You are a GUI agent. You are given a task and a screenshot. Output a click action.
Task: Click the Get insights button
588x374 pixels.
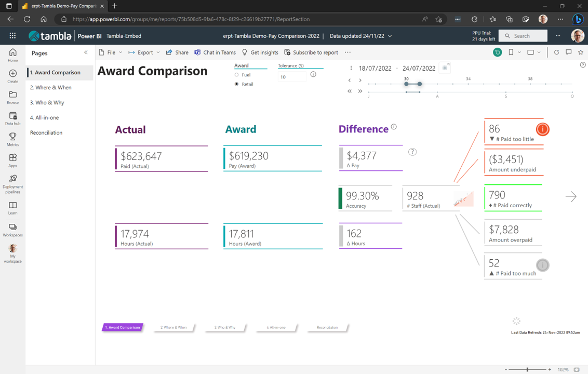260,52
